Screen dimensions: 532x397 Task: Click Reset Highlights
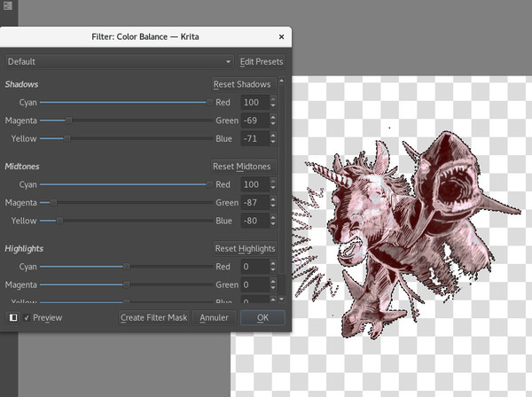[x=245, y=248]
